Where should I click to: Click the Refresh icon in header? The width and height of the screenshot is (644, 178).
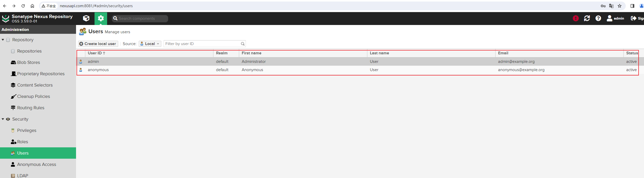point(587,18)
